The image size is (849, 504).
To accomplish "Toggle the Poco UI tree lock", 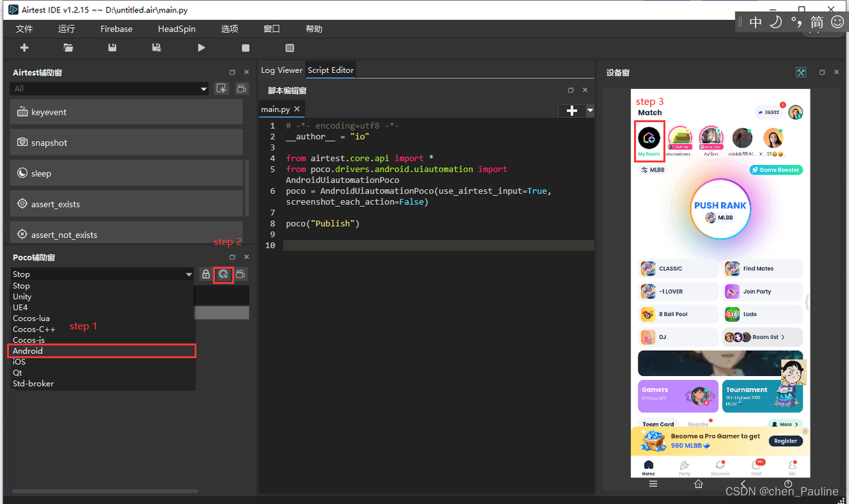I will [205, 274].
